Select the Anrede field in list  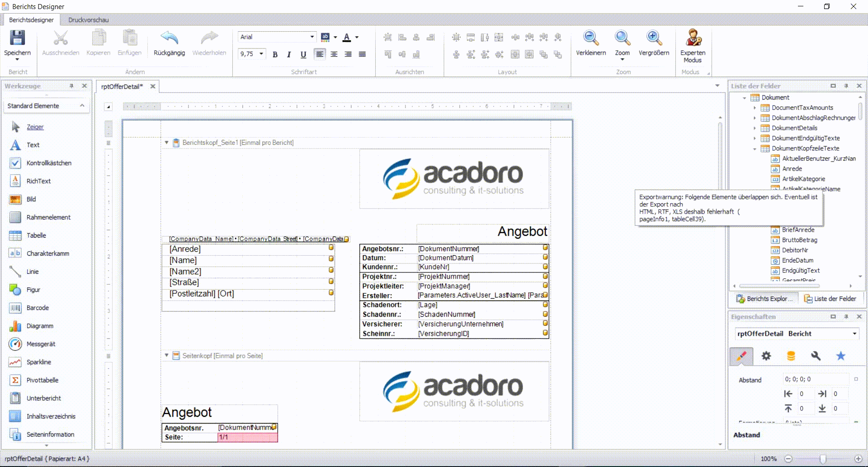pos(792,169)
